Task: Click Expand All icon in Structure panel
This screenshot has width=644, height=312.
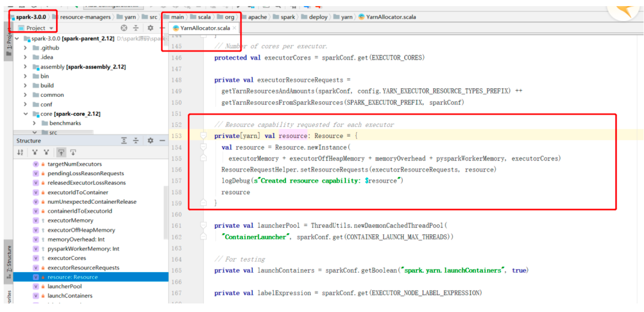Action: point(124,141)
